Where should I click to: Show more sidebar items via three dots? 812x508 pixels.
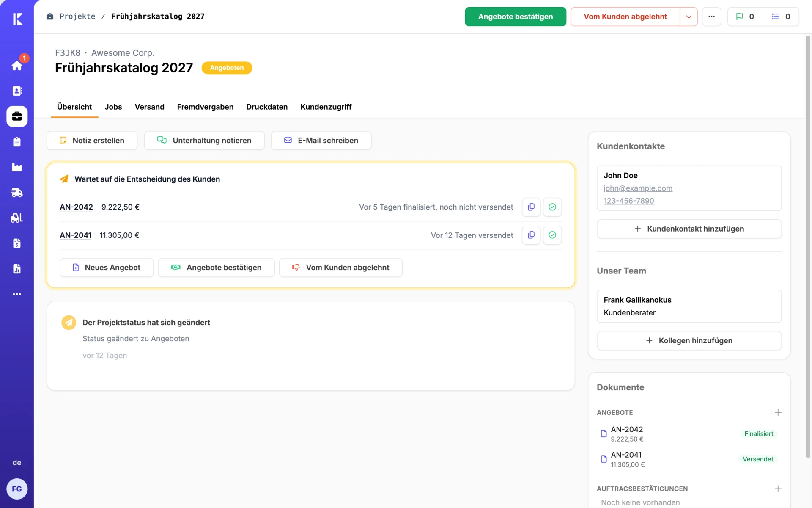point(17,294)
